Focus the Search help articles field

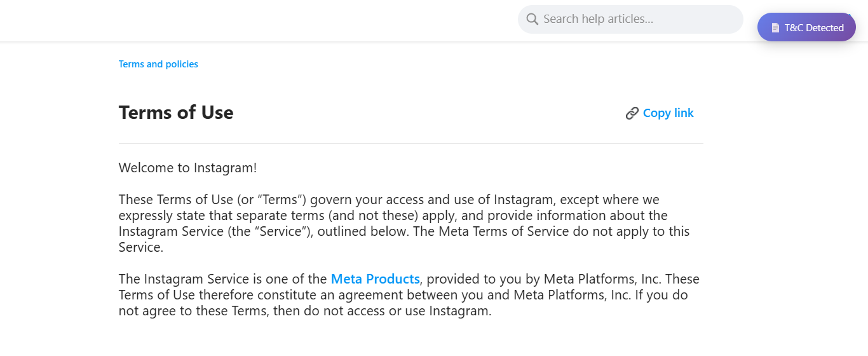635,19
